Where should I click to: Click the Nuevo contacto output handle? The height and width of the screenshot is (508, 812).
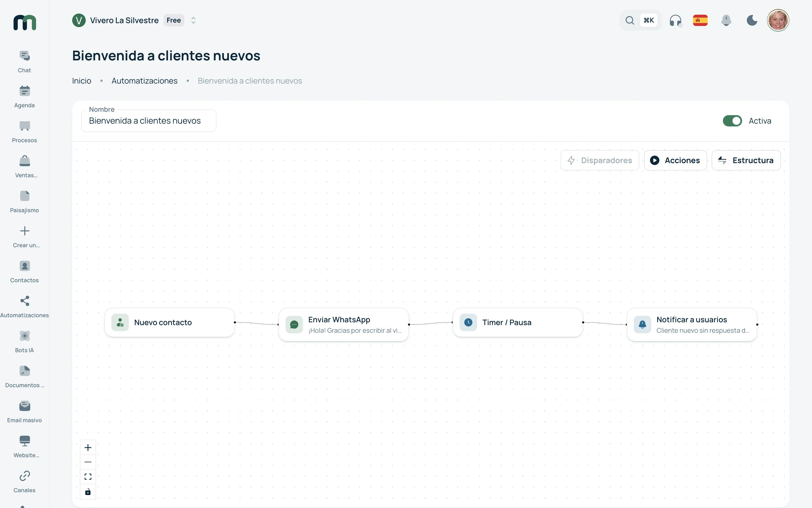coord(235,323)
